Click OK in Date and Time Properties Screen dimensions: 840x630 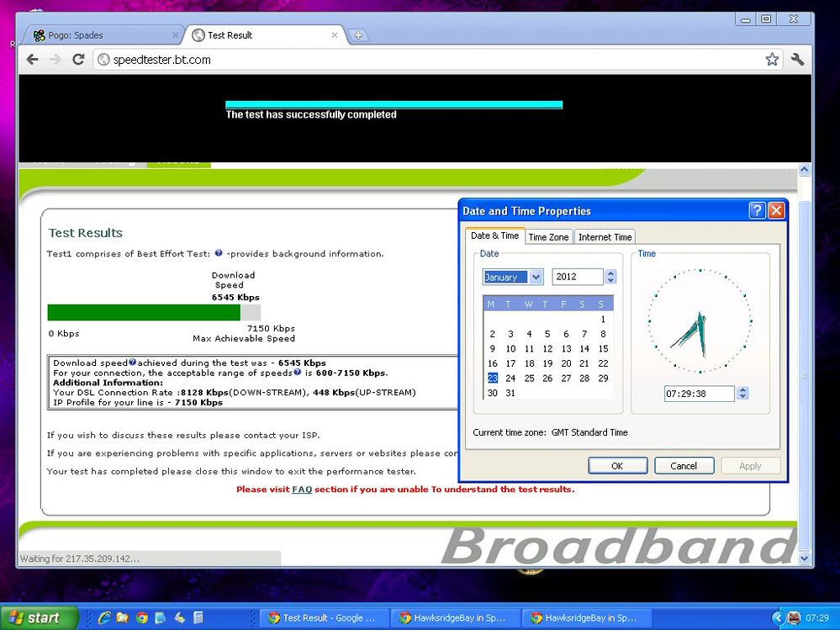[617, 466]
